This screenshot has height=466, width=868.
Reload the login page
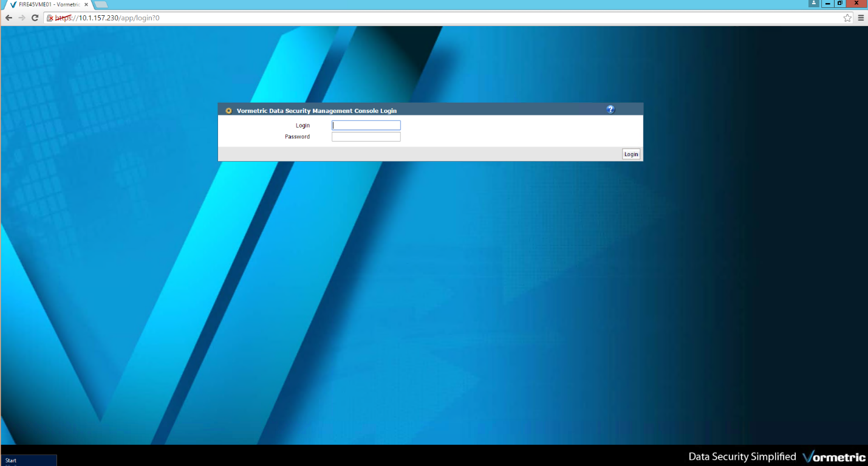35,18
